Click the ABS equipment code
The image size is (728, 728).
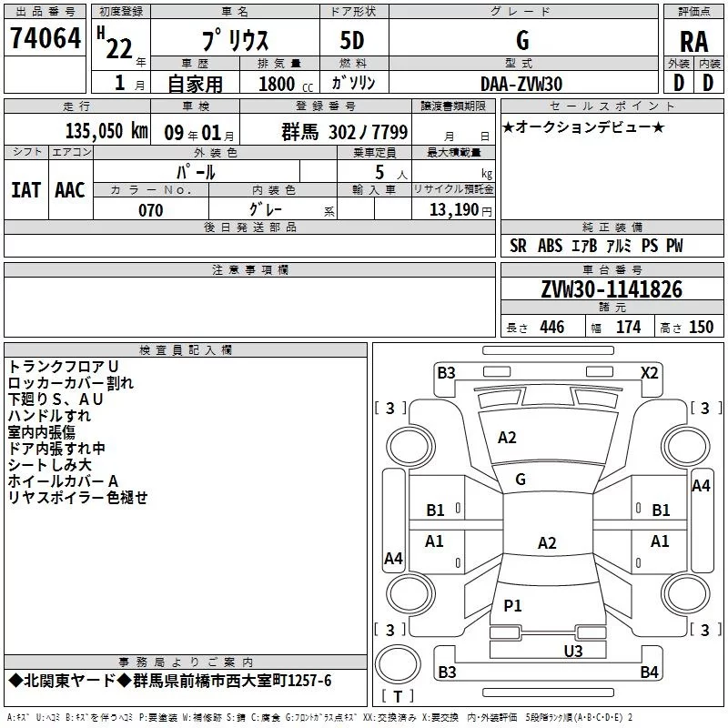(x=551, y=246)
